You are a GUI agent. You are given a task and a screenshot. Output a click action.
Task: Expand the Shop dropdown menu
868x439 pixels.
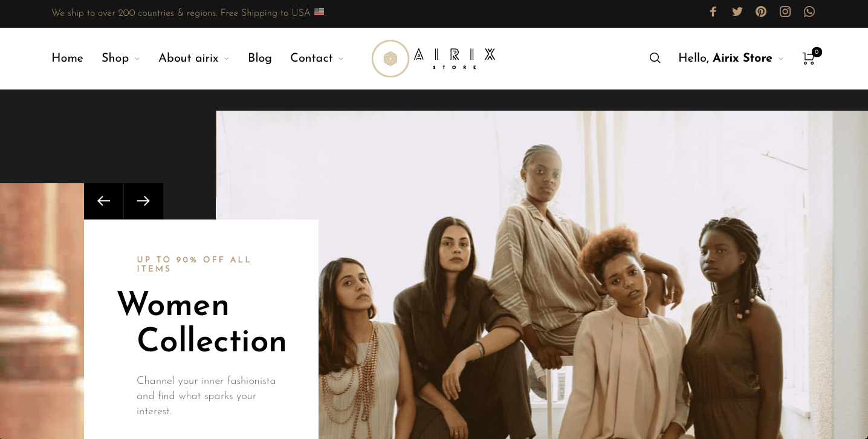click(x=120, y=58)
